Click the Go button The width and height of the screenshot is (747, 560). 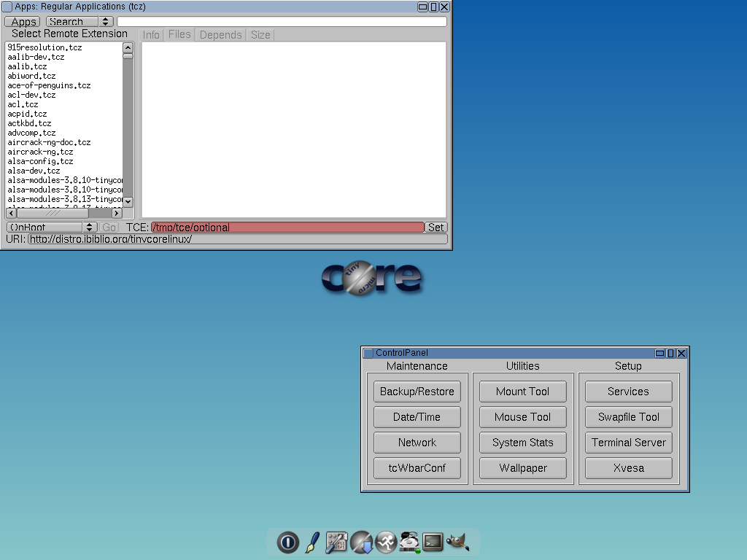pyautogui.click(x=109, y=227)
